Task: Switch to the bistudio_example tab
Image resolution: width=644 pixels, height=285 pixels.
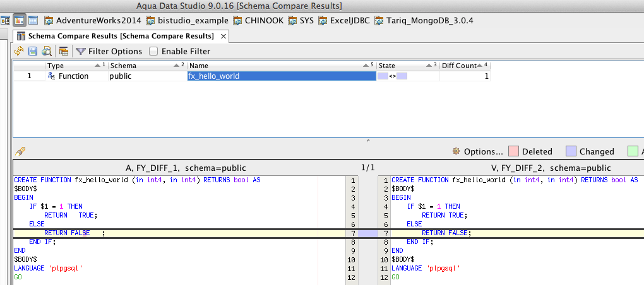Action: 188,20
